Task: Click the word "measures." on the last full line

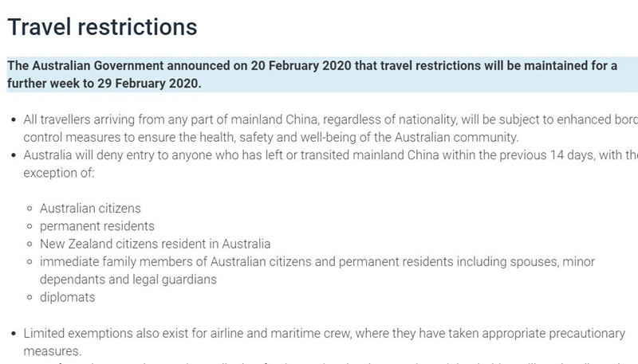Action: (x=53, y=350)
